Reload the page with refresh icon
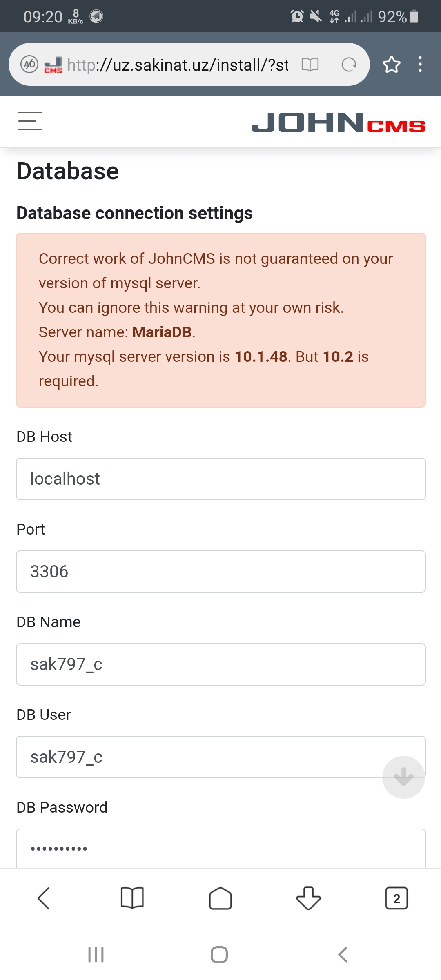 coord(349,65)
